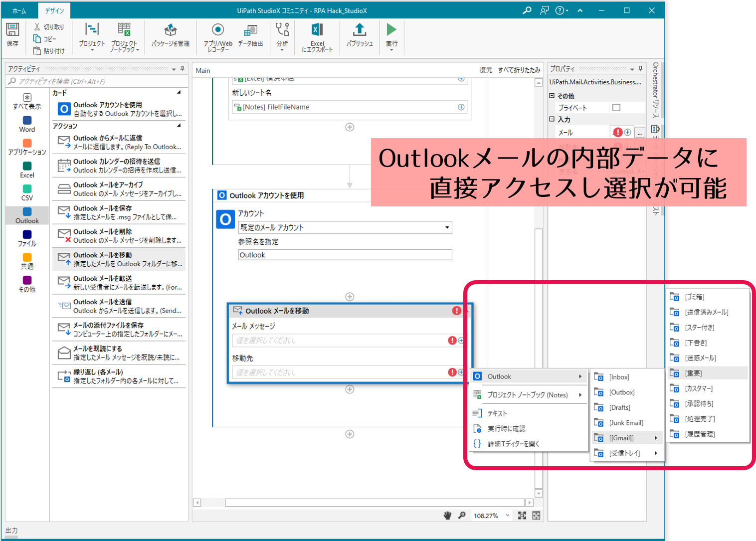756x541 pixels.
Task: Focus the アクティビティを検索 search field
Action: (96, 81)
